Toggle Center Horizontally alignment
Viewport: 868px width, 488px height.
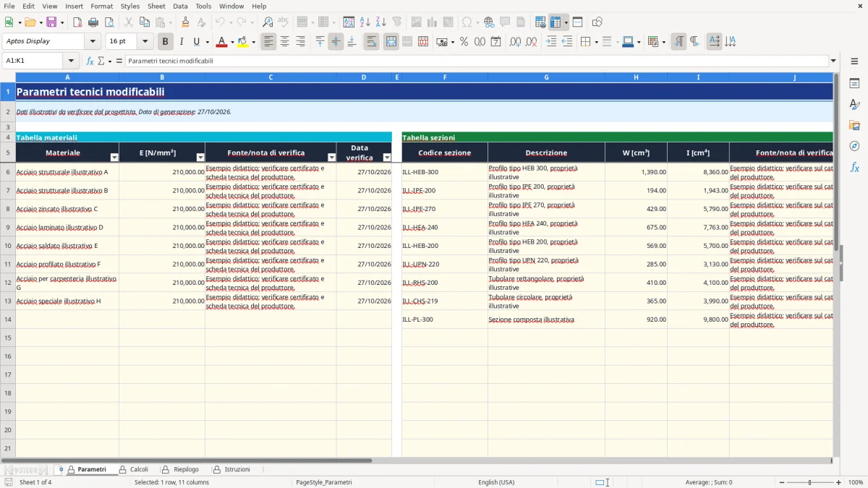pyautogui.click(x=284, y=42)
